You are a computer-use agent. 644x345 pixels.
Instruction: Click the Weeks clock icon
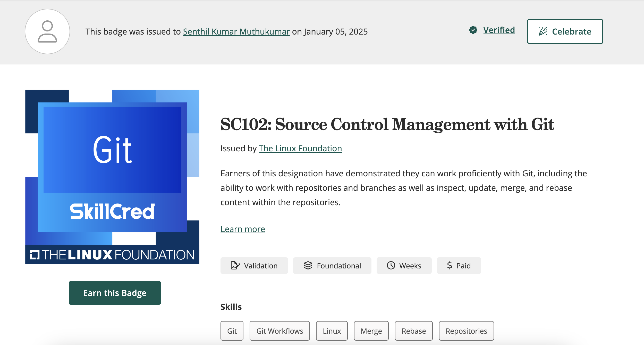click(391, 266)
